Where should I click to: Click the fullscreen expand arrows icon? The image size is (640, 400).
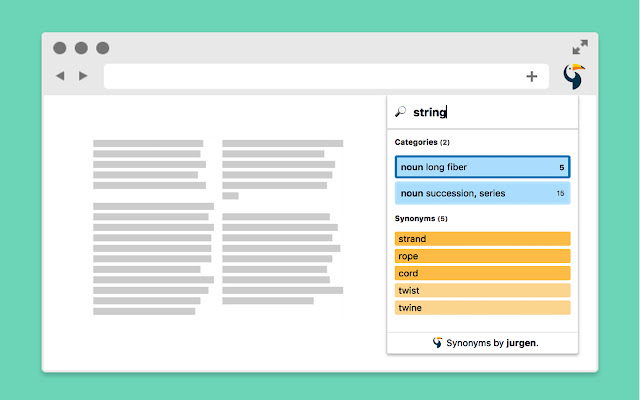pos(580,47)
